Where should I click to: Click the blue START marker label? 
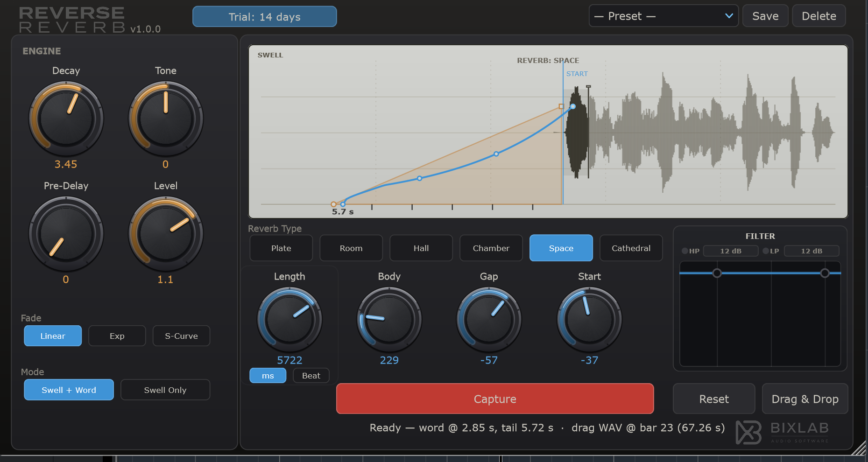click(577, 74)
